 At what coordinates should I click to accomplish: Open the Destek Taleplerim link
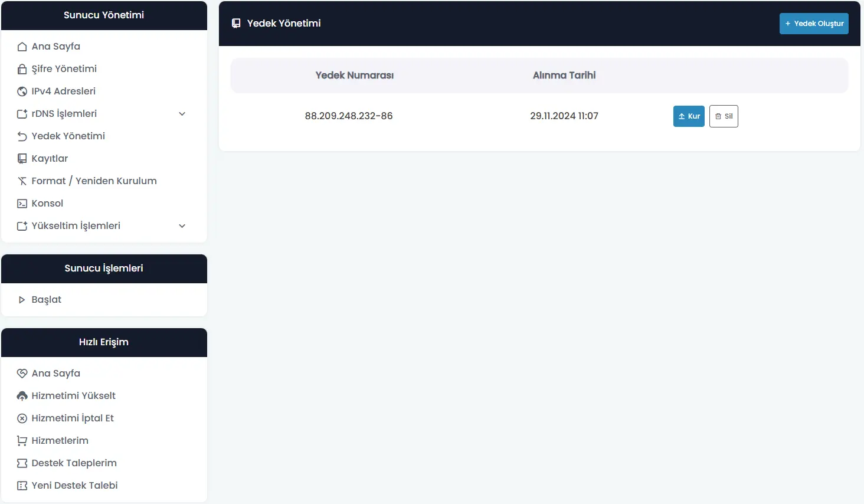(74, 463)
